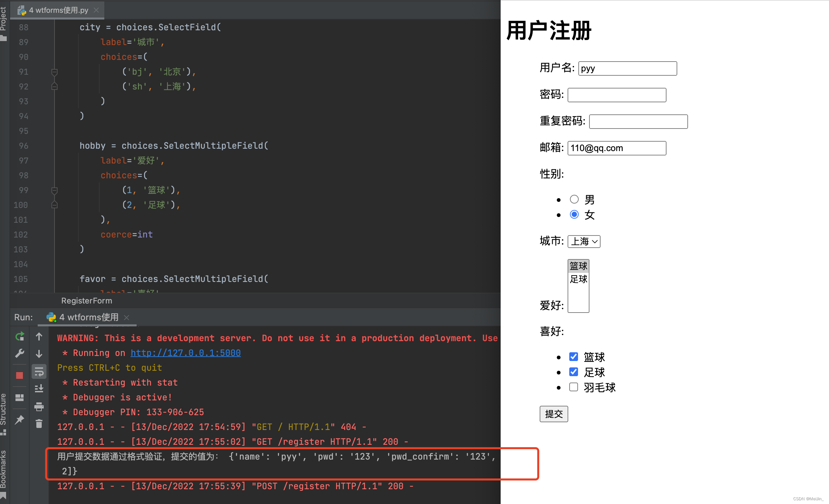Select the 4 wtforms使用 Run tab
Viewport: 829px width, 504px height.
(x=87, y=317)
